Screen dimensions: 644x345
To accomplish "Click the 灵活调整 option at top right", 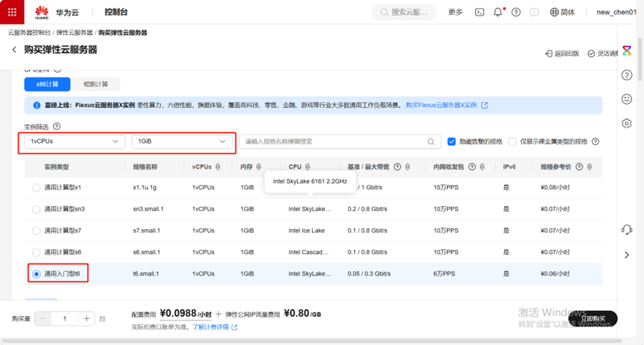I will [602, 54].
